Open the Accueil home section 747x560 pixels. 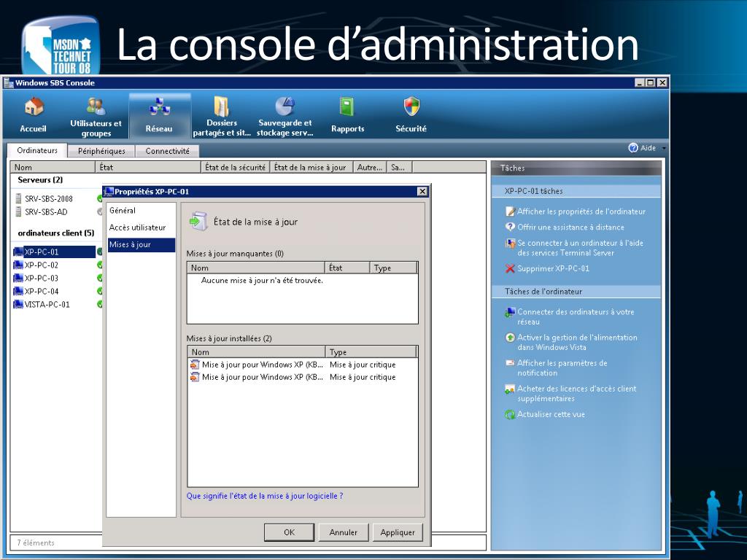tap(34, 114)
